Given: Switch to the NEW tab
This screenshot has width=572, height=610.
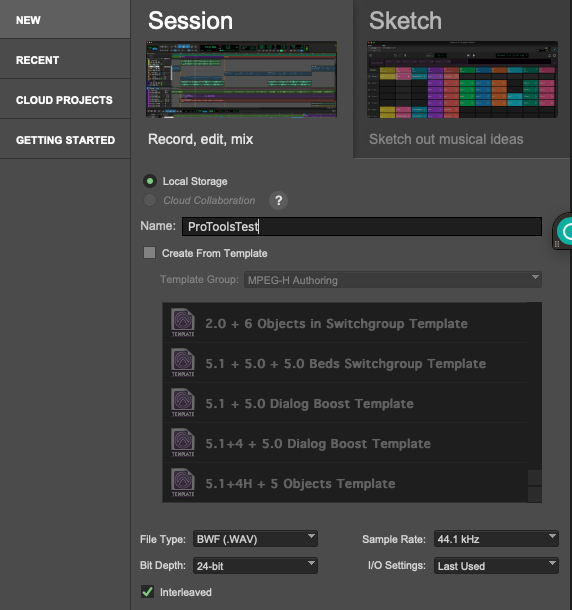Looking at the screenshot, I should point(65,19).
